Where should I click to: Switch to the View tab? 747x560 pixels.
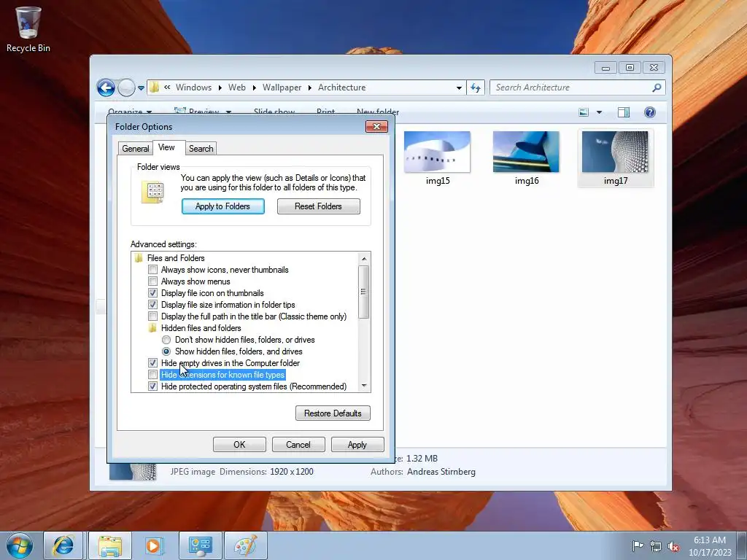167,147
